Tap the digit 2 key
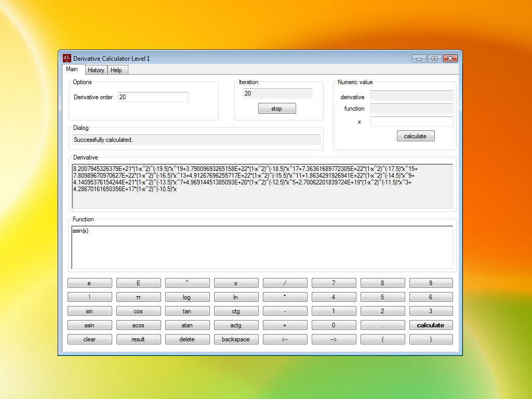The height and width of the screenshot is (399, 532). (x=383, y=311)
